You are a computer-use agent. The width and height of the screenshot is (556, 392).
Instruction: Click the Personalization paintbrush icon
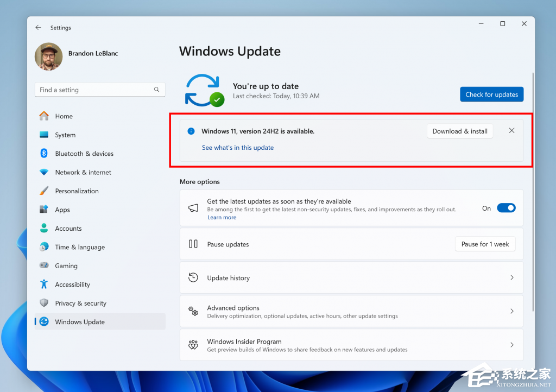(44, 191)
